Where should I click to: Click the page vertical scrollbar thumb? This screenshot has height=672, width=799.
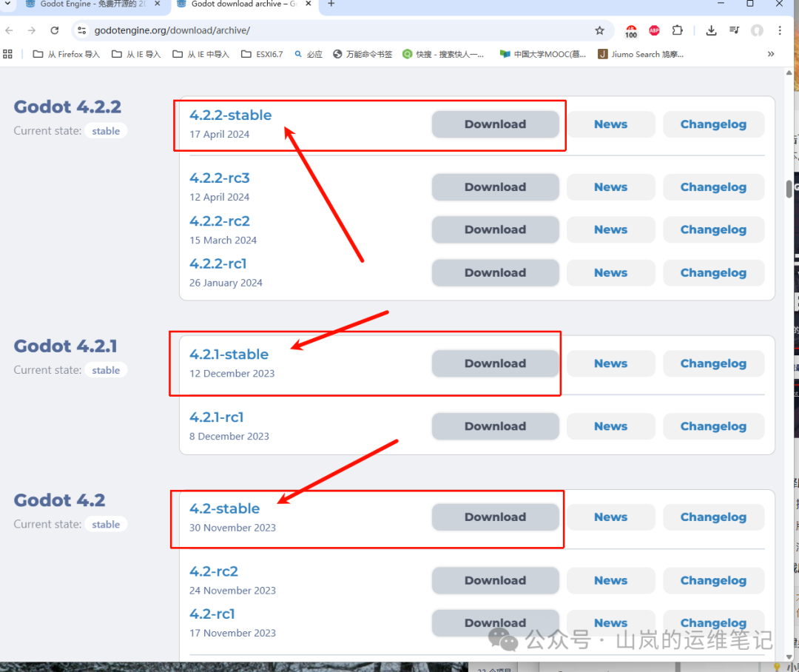(x=789, y=189)
